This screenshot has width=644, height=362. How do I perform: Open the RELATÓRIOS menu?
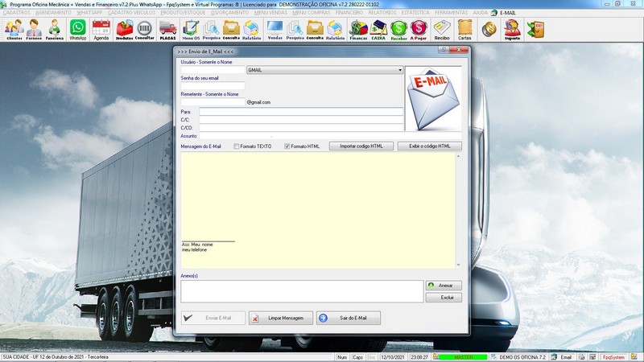[382, 13]
